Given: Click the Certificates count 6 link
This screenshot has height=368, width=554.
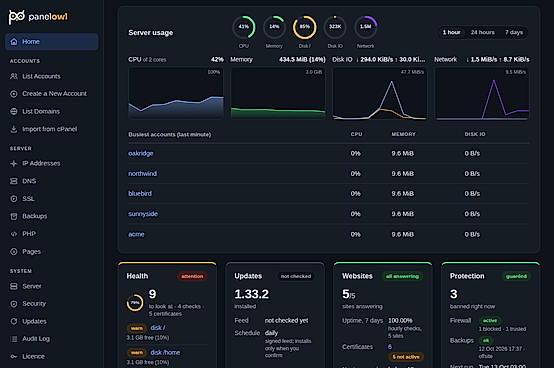Looking at the screenshot, I should click(x=390, y=347).
